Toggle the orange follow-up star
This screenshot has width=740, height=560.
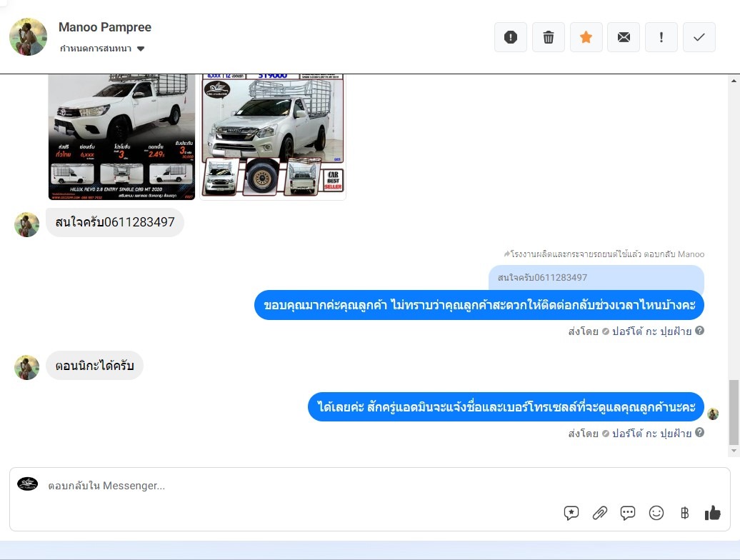[x=586, y=37]
